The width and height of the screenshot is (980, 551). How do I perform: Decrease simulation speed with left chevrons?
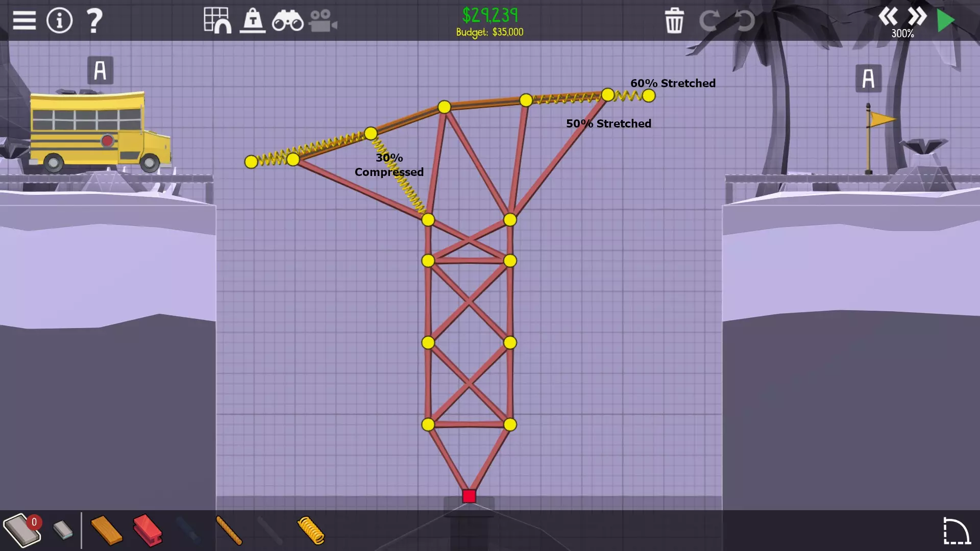point(888,17)
